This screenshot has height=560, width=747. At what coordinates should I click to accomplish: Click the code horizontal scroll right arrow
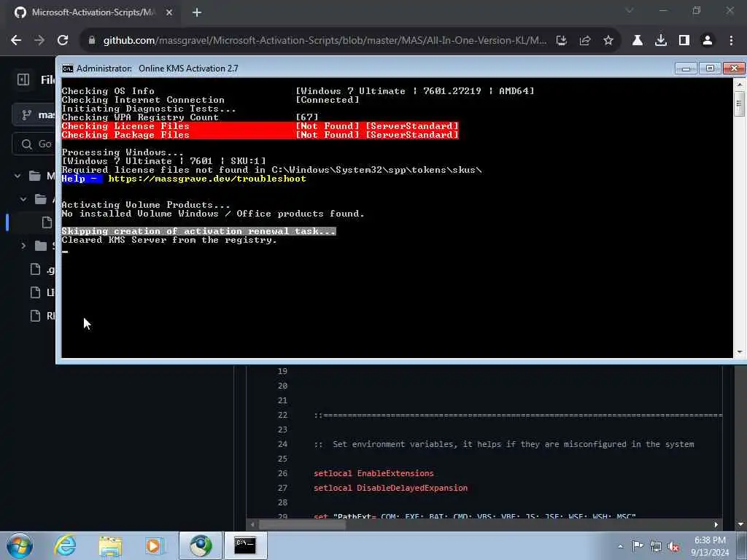[x=716, y=524]
